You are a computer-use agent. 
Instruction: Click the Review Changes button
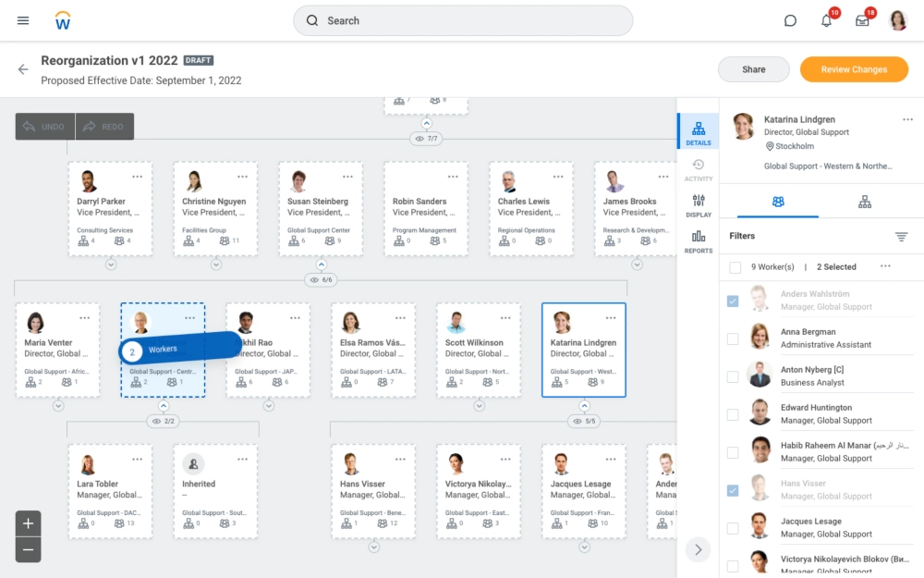[854, 69]
